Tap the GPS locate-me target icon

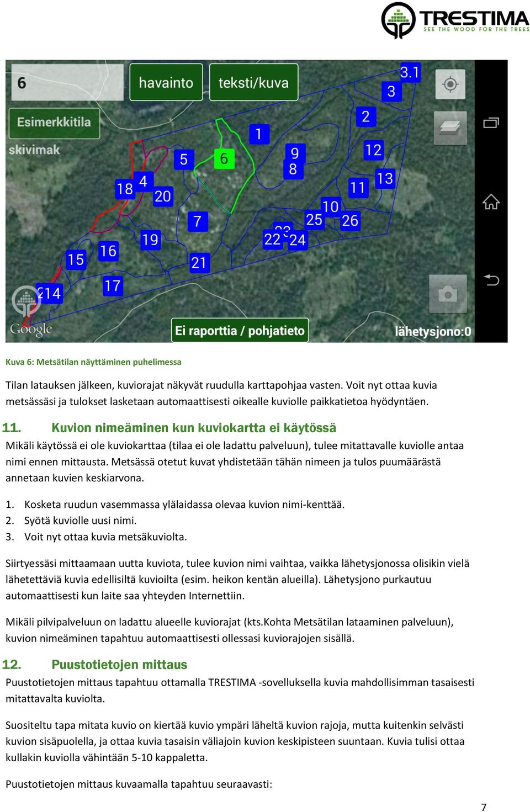(x=451, y=84)
